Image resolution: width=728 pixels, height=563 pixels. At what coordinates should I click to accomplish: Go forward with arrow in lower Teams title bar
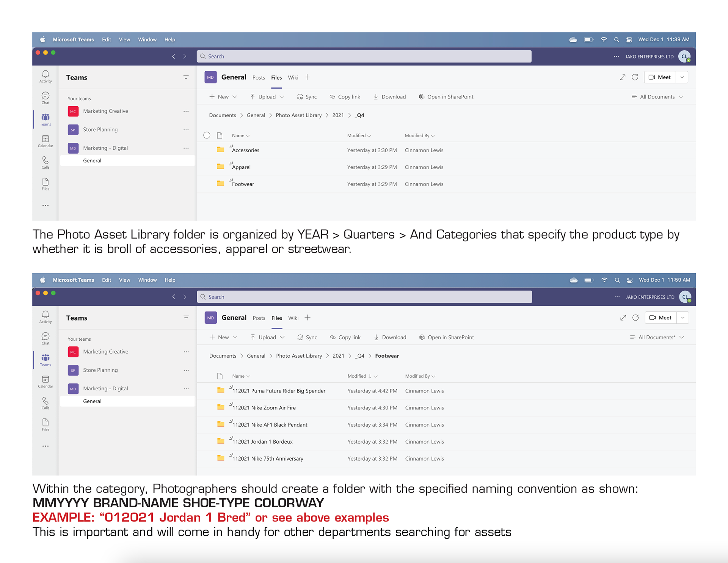pyautogui.click(x=185, y=297)
